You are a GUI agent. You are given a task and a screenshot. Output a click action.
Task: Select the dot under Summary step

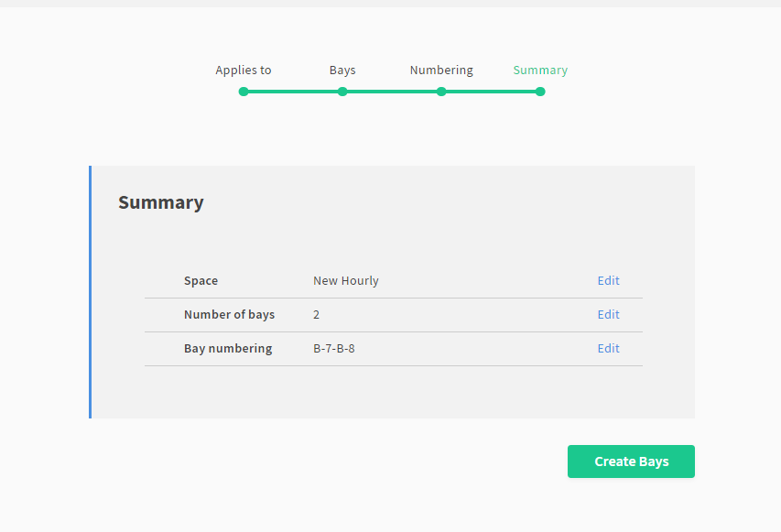tap(540, 92)
